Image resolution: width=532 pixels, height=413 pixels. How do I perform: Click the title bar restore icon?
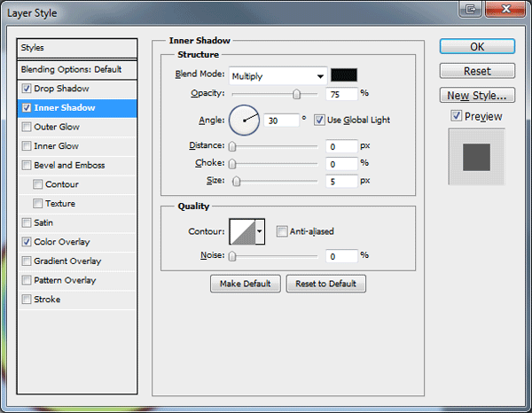pos(471,9)
